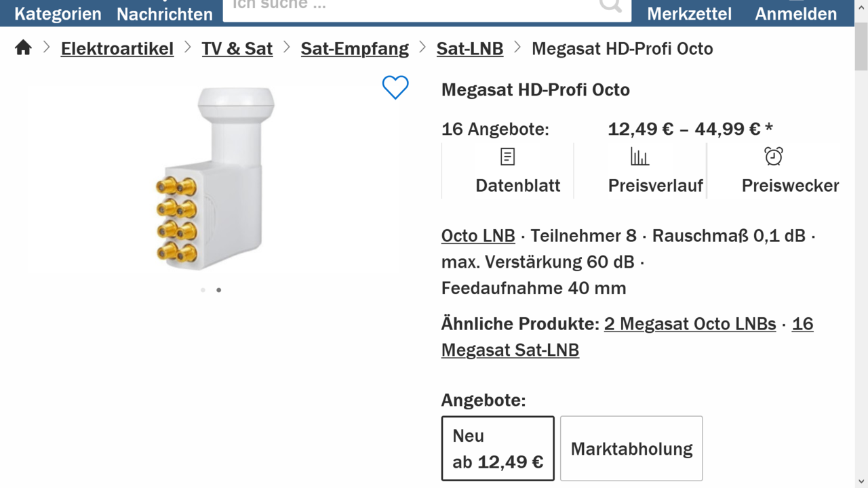
Task: View price history via Preisverlauf chart icon
Action: (x=639, y=157)
